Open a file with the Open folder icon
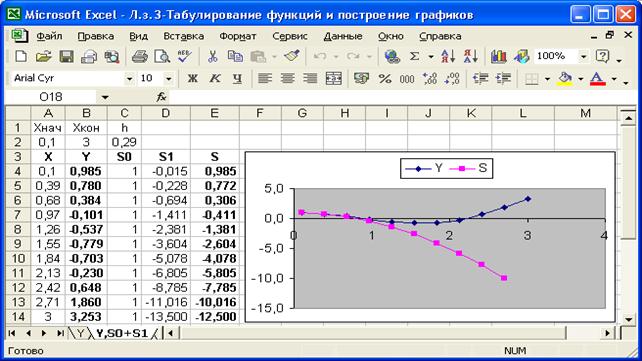Screen dimensions: 642x361 pyautogui.click(x=43, y=56)
